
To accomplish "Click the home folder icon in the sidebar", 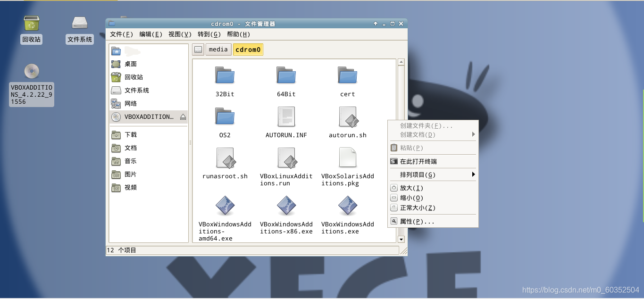I will [116, 51].
